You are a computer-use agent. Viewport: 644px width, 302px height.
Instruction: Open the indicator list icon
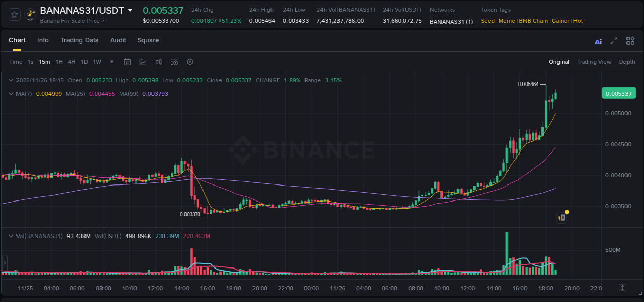pos(174,62)
